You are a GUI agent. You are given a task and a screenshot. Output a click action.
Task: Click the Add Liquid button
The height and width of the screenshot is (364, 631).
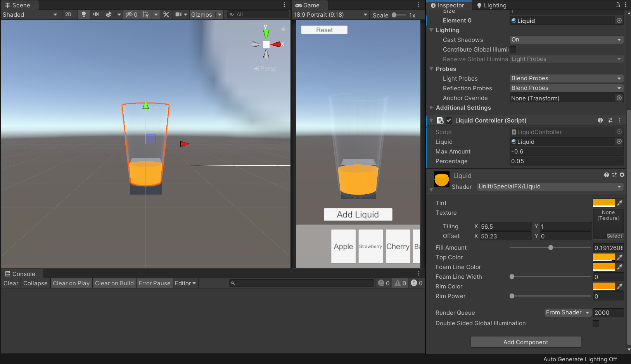358,214
